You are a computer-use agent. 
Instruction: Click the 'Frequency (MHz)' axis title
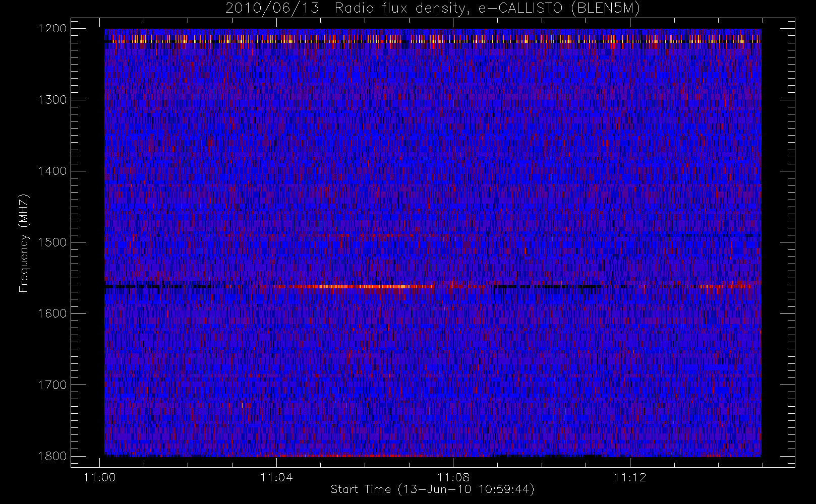24,243
